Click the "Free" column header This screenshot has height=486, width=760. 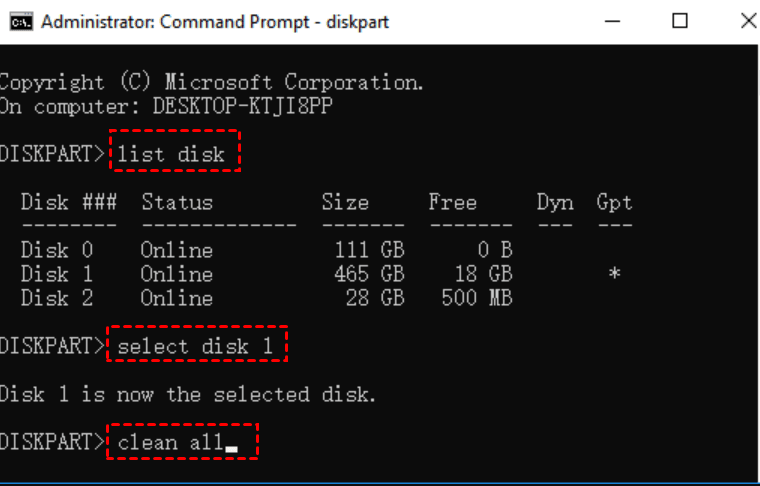(452, 203)
